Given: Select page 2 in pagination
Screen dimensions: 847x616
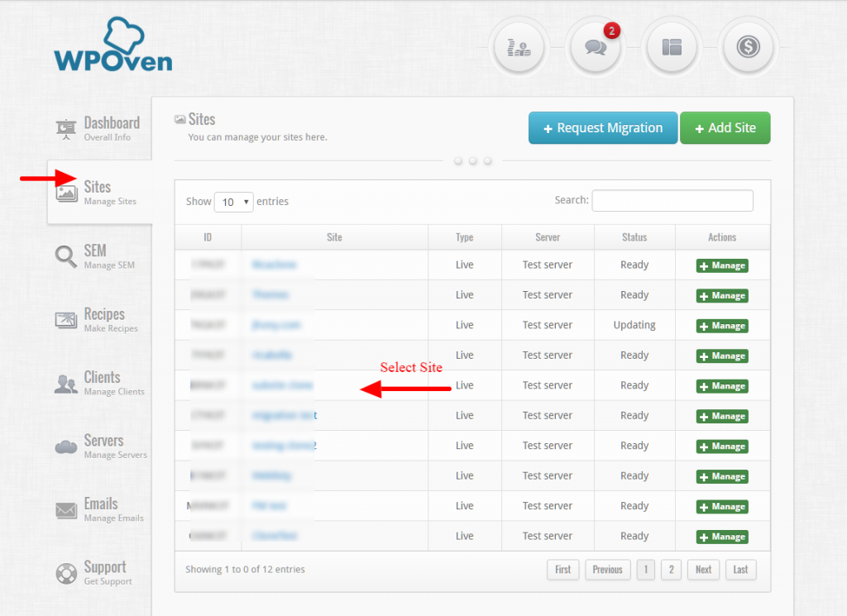Looking at the screenshot, I should (x=672, y=570).
